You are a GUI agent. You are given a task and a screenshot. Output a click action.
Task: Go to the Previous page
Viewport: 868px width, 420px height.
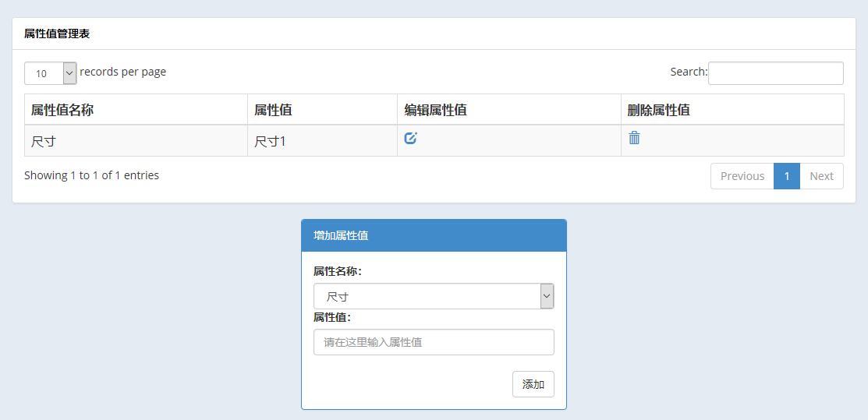(x=742, y=176)
